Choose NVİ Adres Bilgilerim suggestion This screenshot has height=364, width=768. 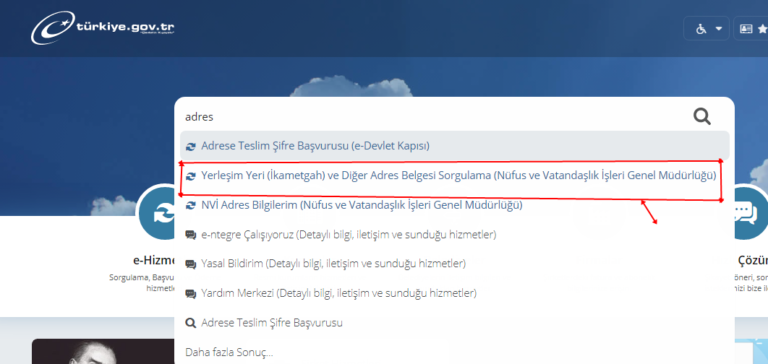354,205
